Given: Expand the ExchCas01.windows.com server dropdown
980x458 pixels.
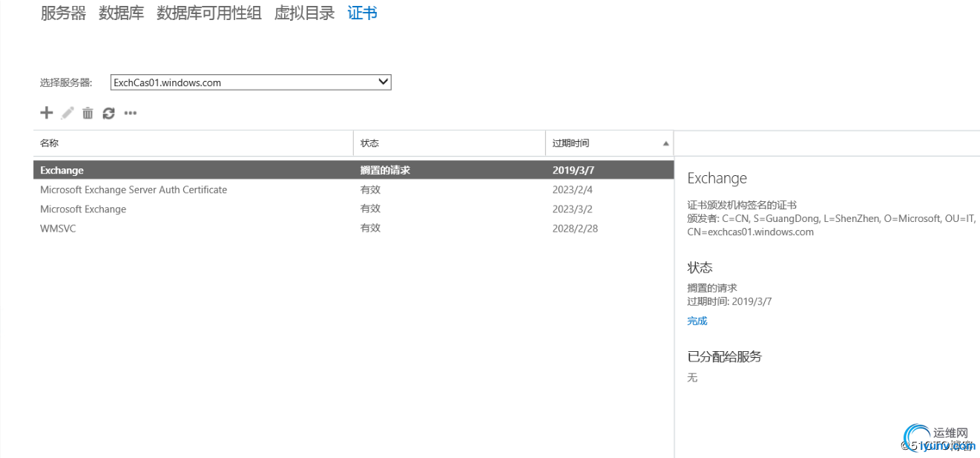Looking at the screenshot, I should (x=251, y=82).
